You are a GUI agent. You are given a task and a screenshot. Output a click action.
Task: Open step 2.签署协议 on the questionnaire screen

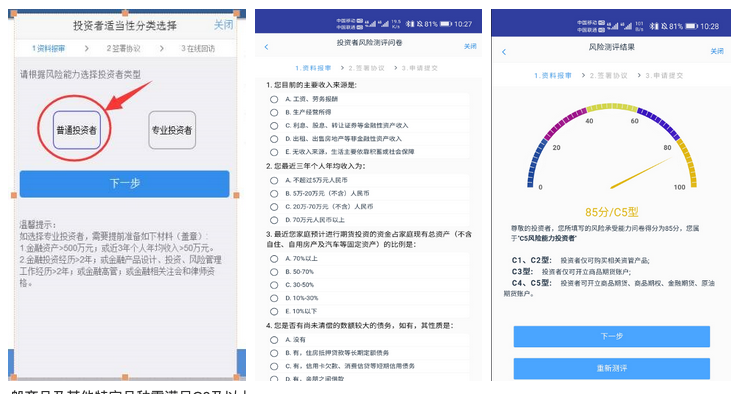click(x=366, y=68)
